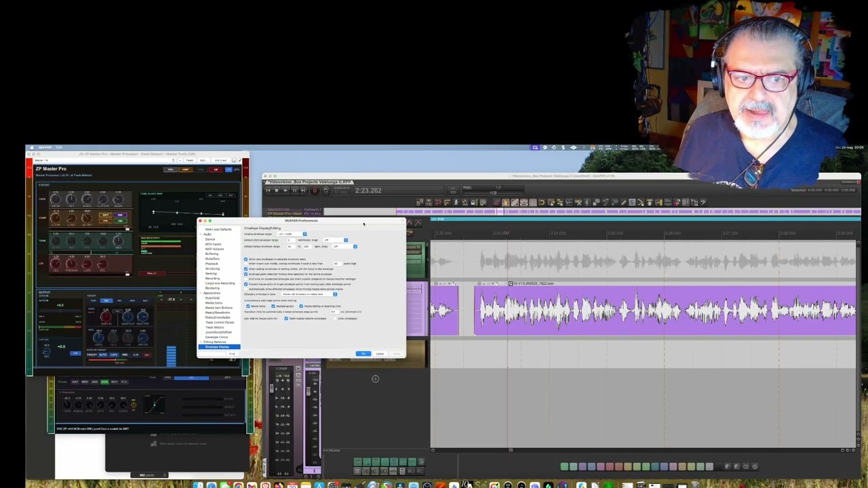This screenshot has height=488, width=868.
Task: Click Cancel in REAPER Preferences
Action: pos(380,354)
